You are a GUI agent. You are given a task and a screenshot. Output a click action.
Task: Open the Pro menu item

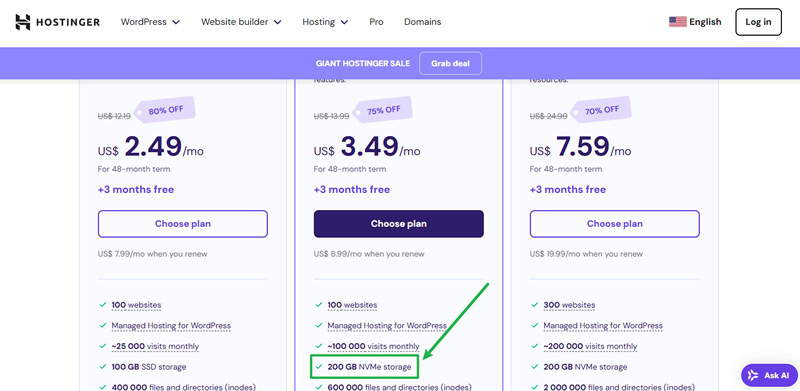376,22
